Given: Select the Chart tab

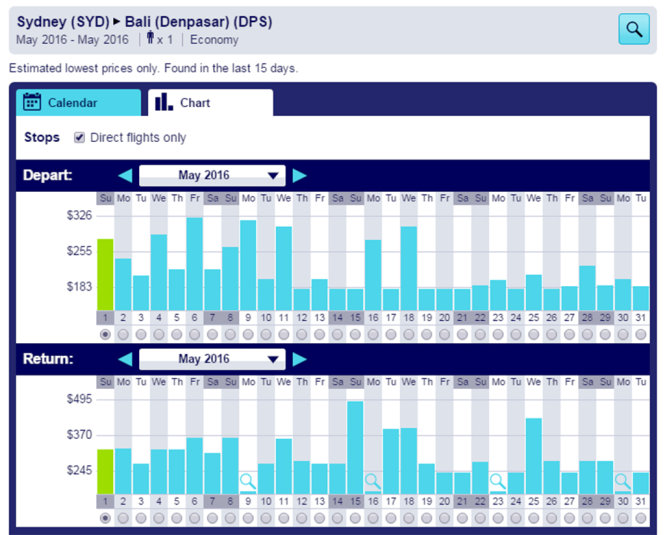Looking at the screenshot, I should point(210,103).
